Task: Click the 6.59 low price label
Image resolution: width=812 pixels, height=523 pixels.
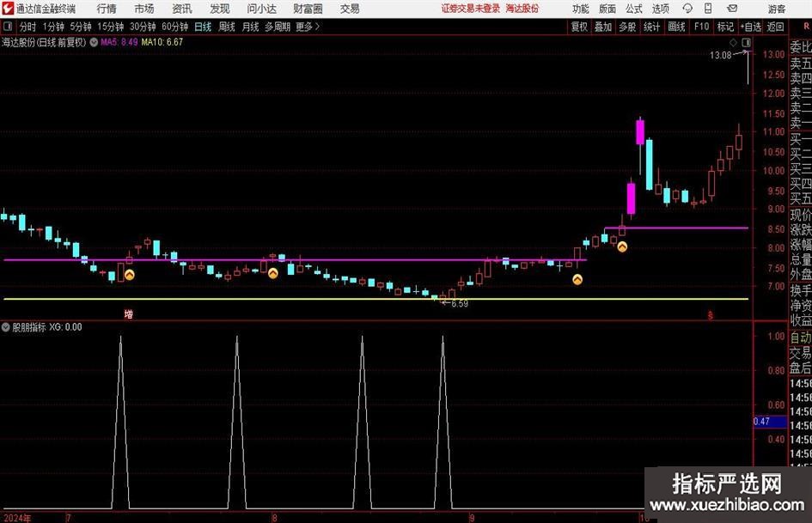Action: coord(460,304)
